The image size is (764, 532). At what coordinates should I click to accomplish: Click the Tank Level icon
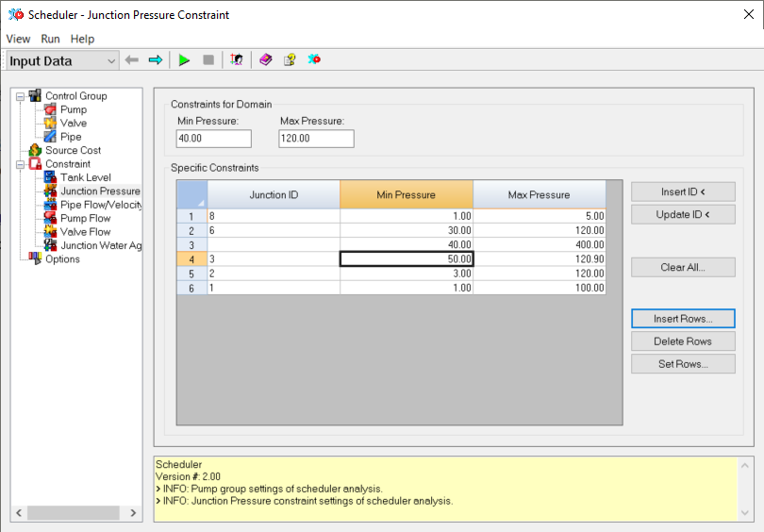(x=50, y=177)
